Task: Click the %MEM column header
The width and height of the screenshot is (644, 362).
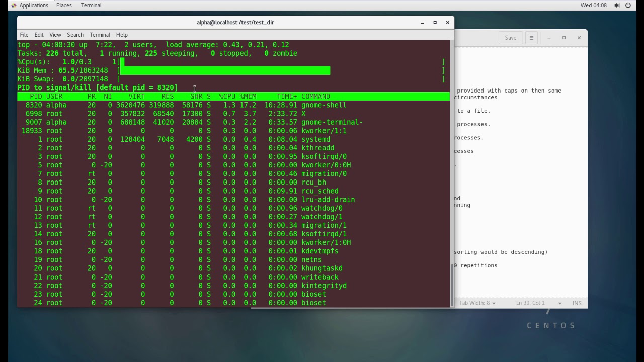Action: tap(248, 96)
